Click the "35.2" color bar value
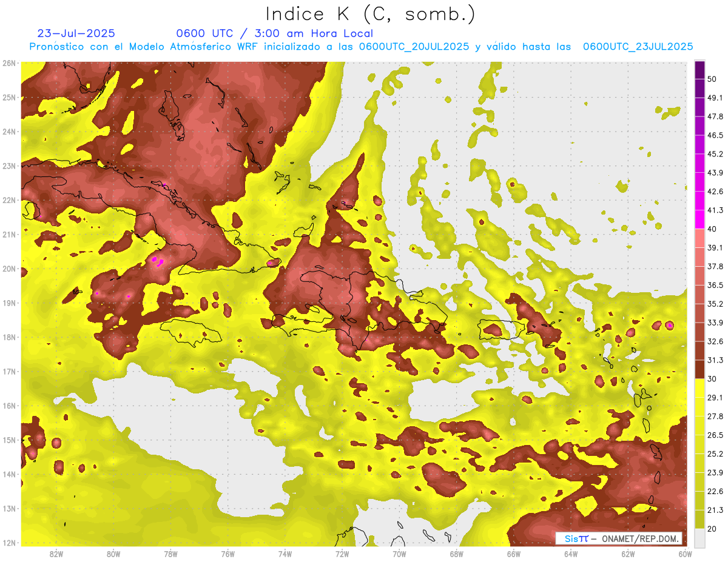The height and width of the screenshot is (562, 728). pos(715,304)
